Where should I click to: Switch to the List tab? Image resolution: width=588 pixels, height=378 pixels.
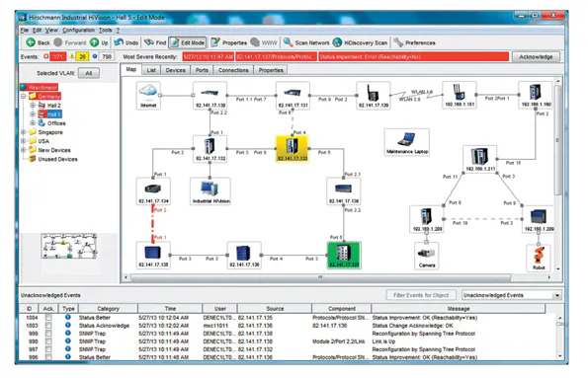point(151,70)
